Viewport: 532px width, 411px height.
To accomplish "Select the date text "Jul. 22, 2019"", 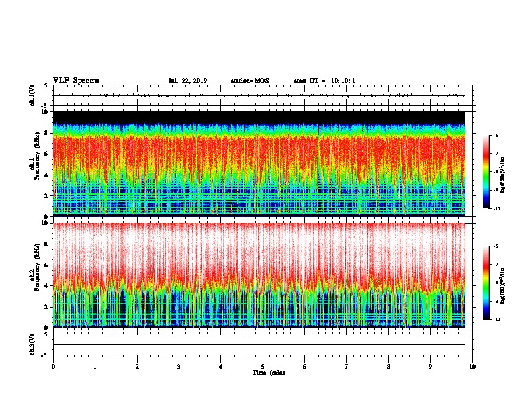I will (187, 81).
